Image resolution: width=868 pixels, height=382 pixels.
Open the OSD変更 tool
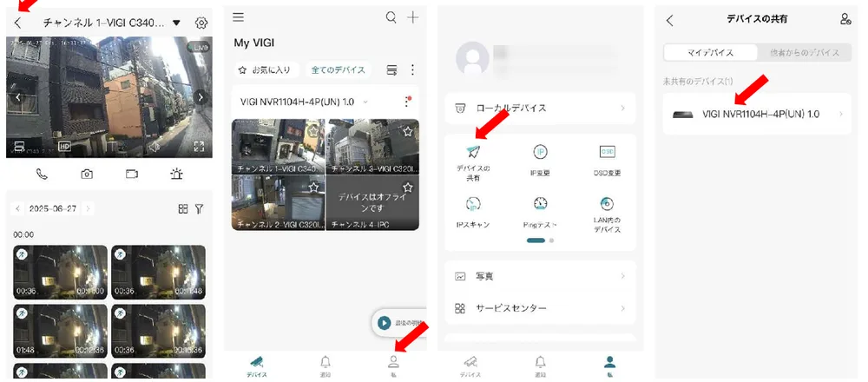(x=607, y=160)
